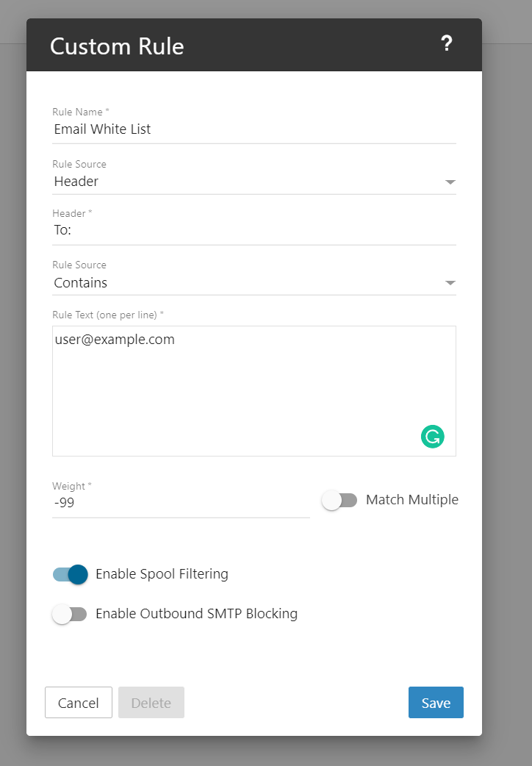Click the Enable Outbound SMTP Blocking label
This screenshot has height=766, width=532.
(x=196, y=614)
